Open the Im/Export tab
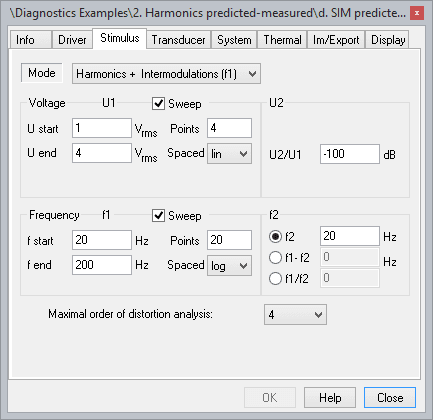 [x=336, y=40]
